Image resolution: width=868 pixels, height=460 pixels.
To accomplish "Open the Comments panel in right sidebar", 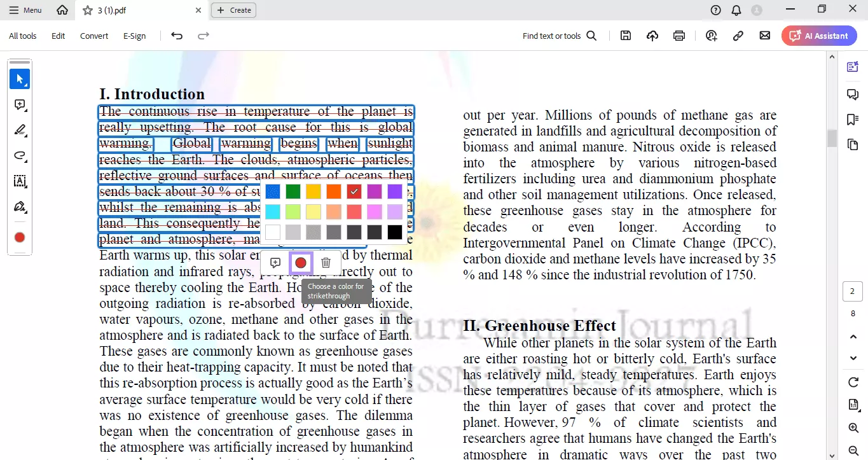I will (x=853, y=94).
